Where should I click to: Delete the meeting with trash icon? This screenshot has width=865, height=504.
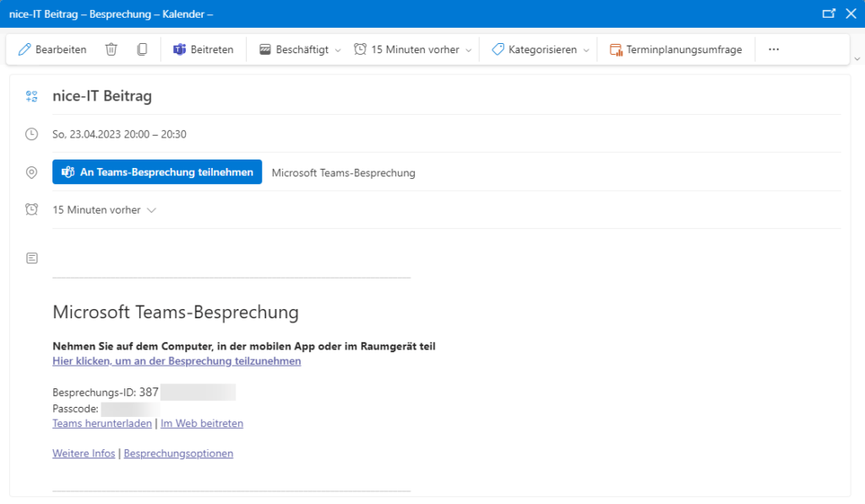112,50
